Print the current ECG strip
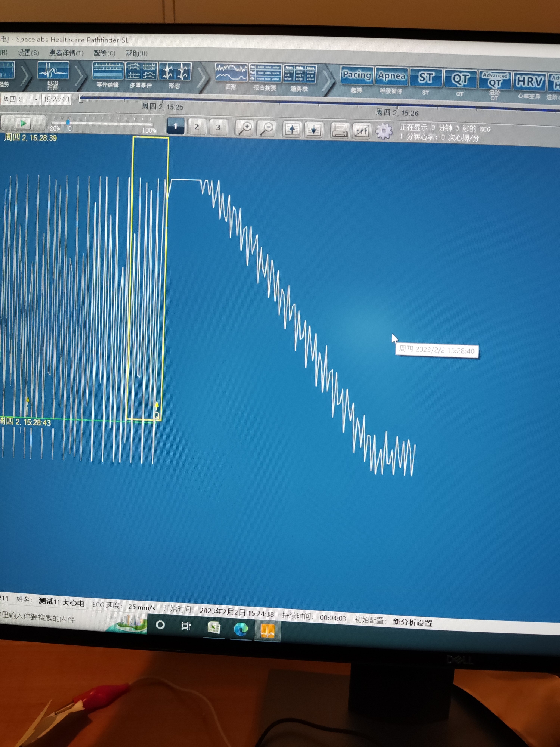 pyautogui.click(x=339, y=131)
